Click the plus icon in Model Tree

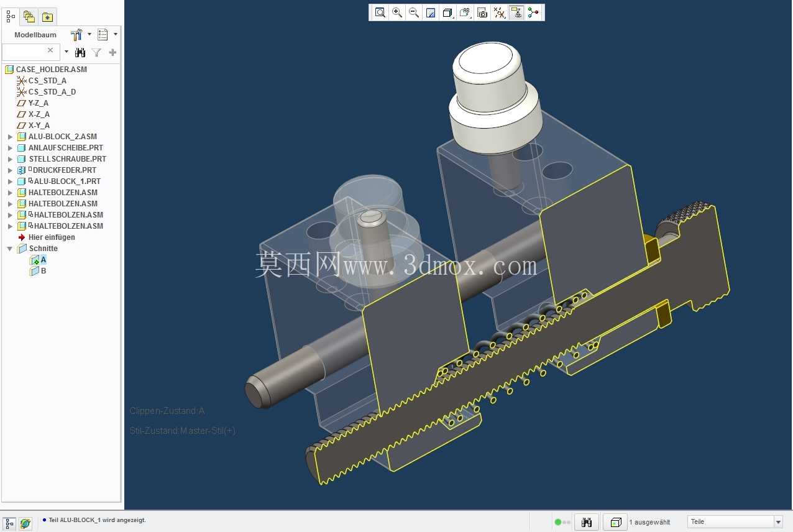(112, 53)
